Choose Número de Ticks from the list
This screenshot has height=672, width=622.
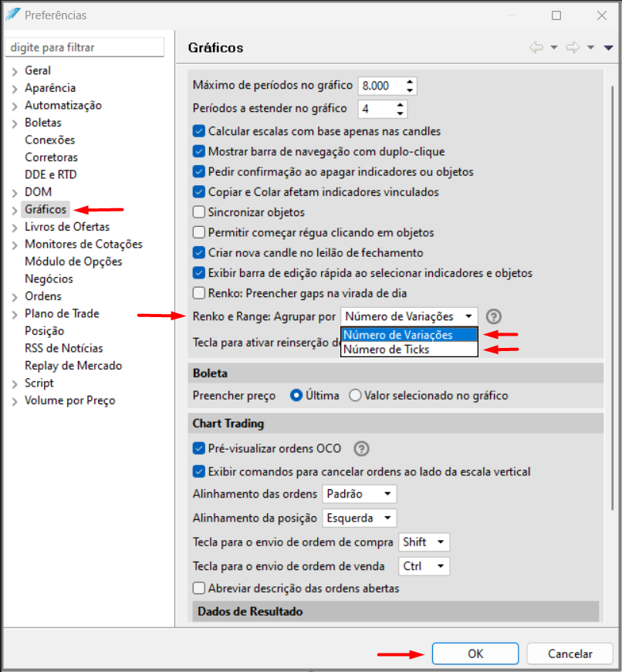(409, 350)
